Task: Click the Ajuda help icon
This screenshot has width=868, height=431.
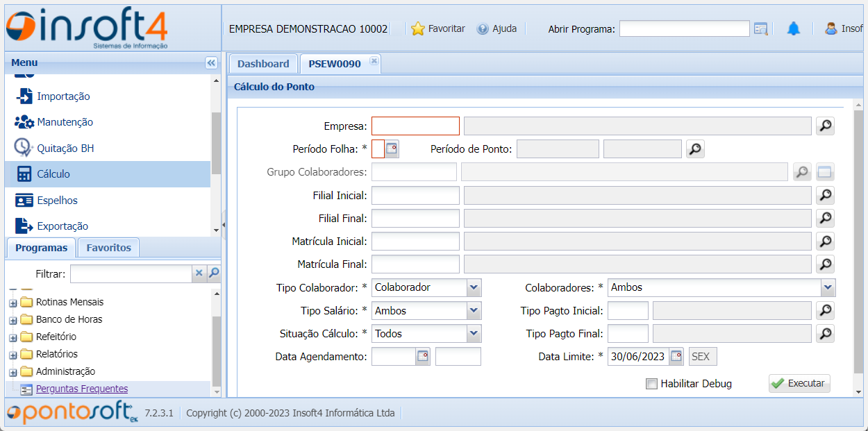Action: click(482, 29)
